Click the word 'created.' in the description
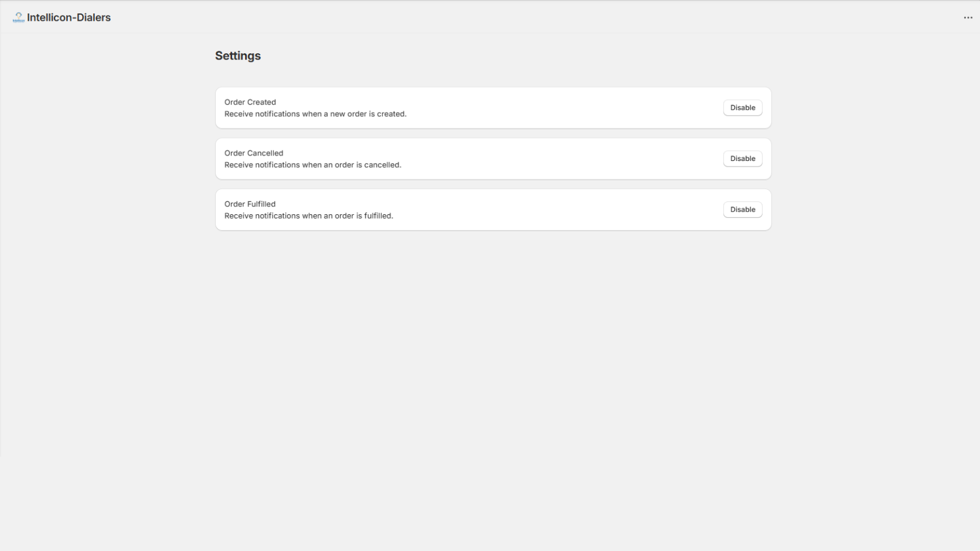 (392, 114)
